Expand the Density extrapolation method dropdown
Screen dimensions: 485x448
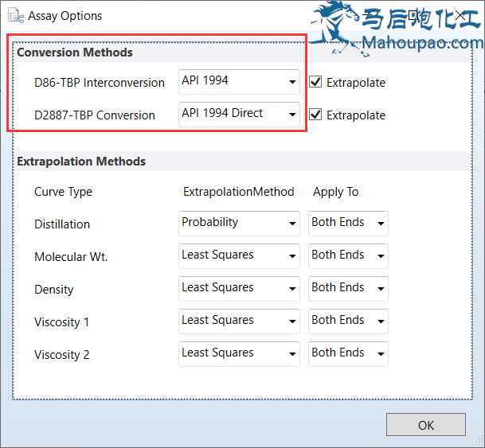point(239,289)
